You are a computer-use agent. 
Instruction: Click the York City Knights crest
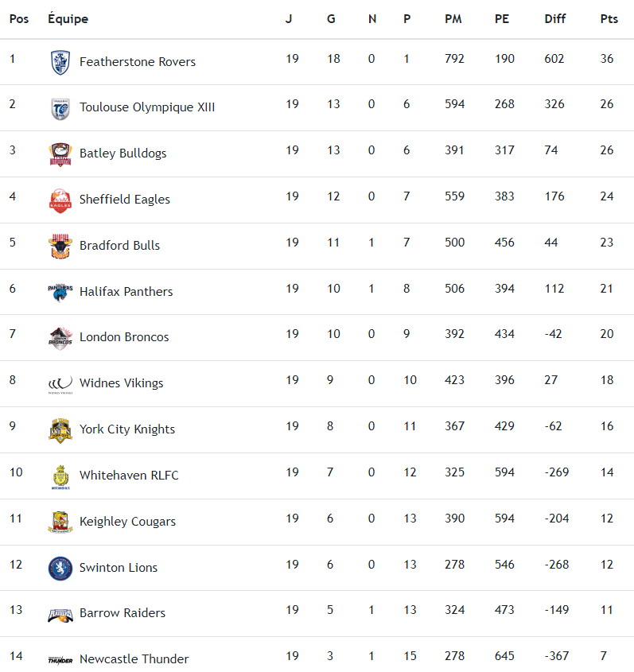(x=60, y=430)
